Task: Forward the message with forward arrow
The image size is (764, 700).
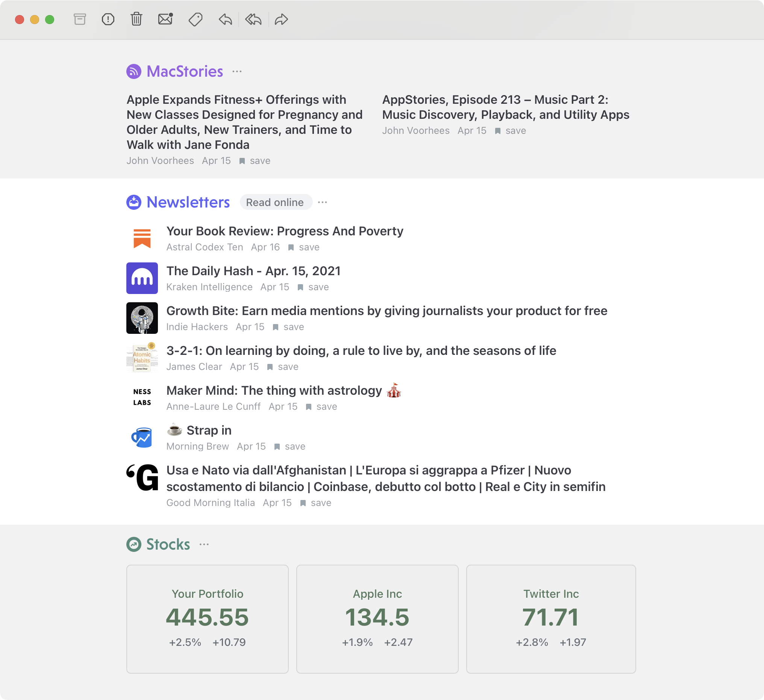Action: point(281,19)
